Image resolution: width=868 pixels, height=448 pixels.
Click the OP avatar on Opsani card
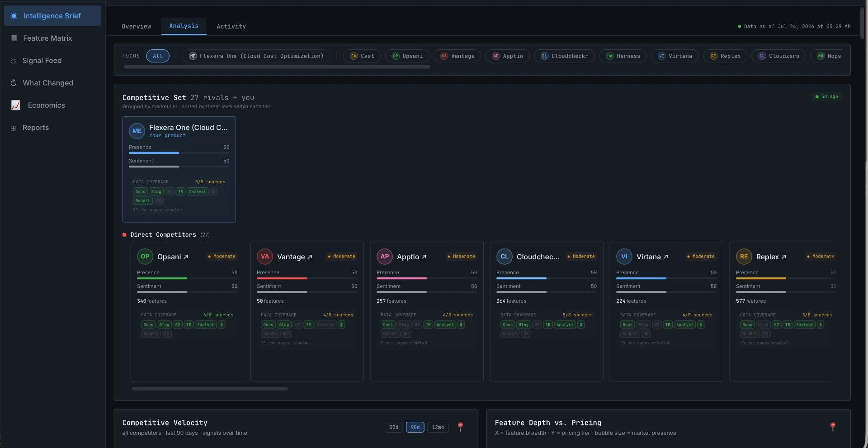[x=145, y=257]
